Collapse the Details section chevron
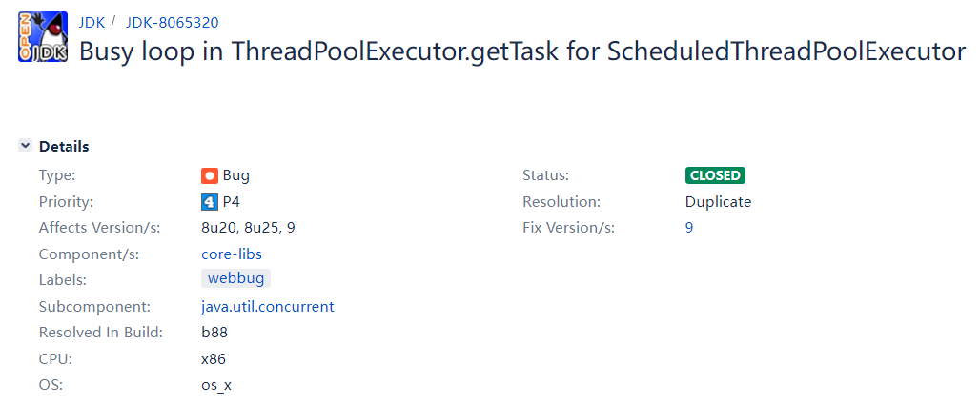980x406 pixels. tap(26, 146)
